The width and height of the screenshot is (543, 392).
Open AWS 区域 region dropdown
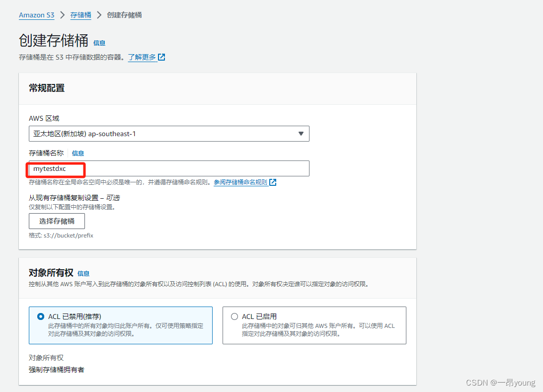coord(169,134)
